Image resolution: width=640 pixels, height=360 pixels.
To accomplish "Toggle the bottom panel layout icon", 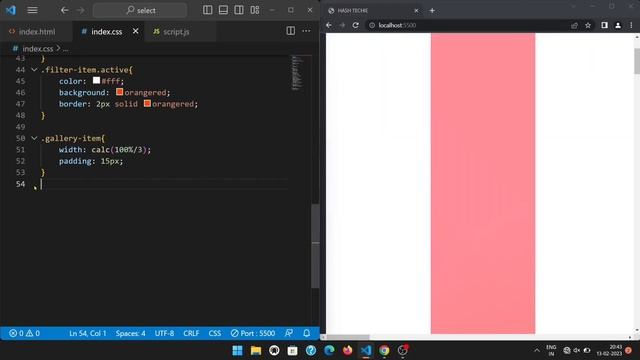I will click(223, 10).
